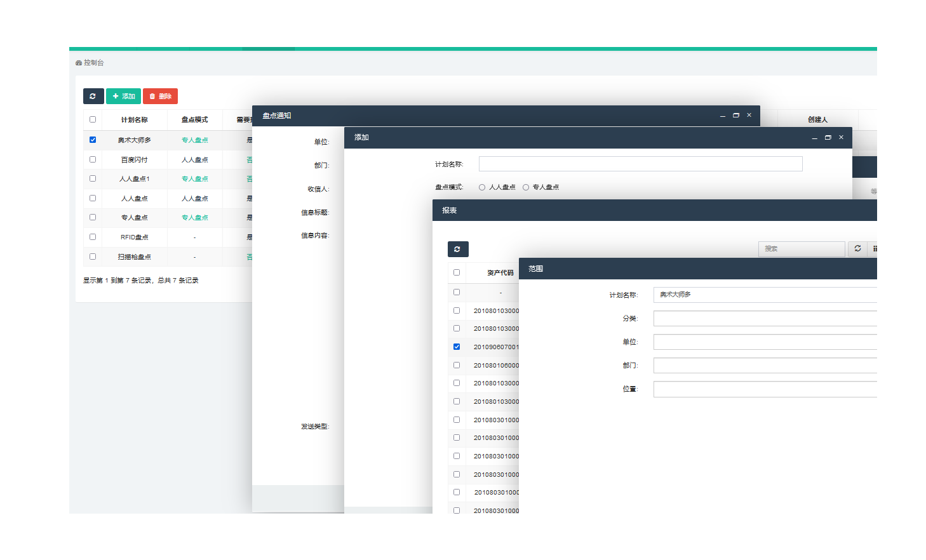
Task: Check the 百度闪付 row checkbox
Action: pyautogui.click(x=93, y=159)
